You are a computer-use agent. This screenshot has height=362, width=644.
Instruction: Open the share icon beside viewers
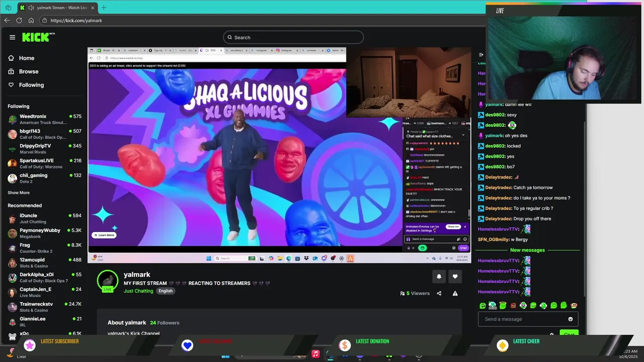pyautogui.click(x=439, y=293)
